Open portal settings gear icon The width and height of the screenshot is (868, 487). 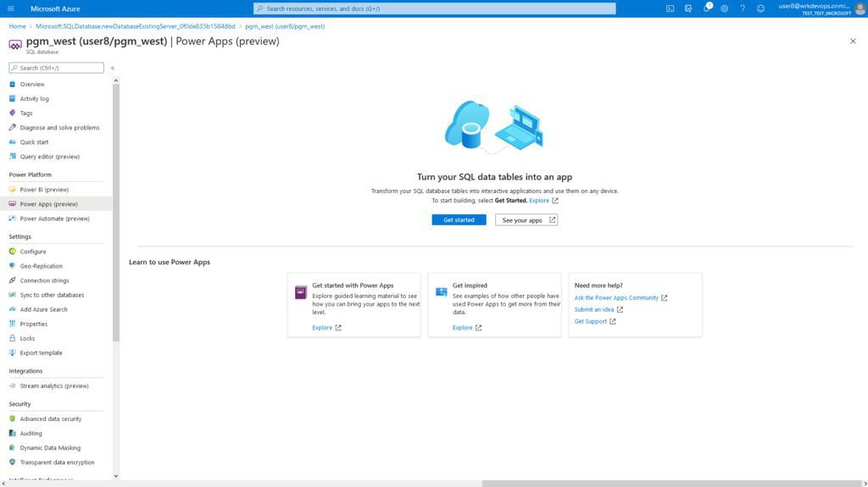pyautogui.click(x=724, y=8)
